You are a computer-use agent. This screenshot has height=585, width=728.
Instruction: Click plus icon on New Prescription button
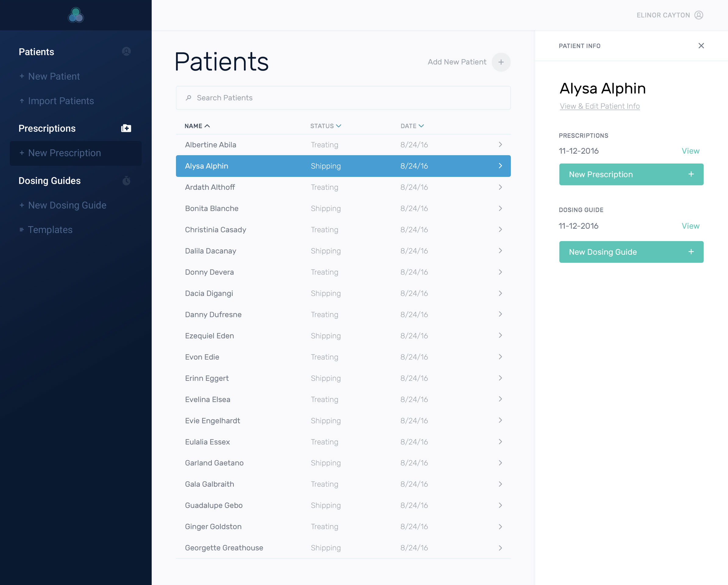pos(691,174)
